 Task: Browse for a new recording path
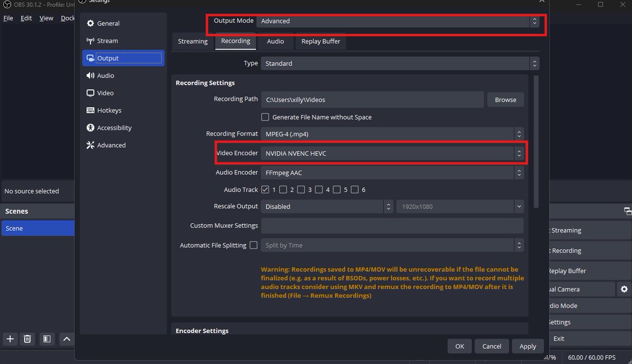pyautogui.click(x=505, y=99)
